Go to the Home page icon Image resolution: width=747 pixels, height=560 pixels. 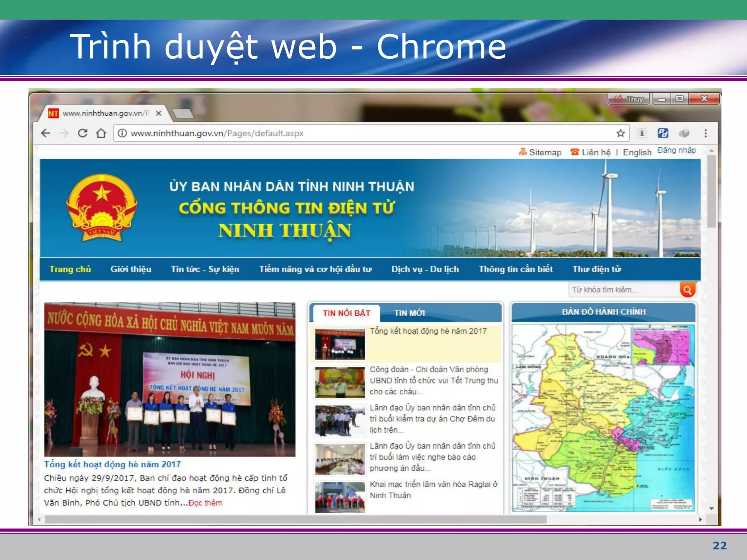[101, 133]
